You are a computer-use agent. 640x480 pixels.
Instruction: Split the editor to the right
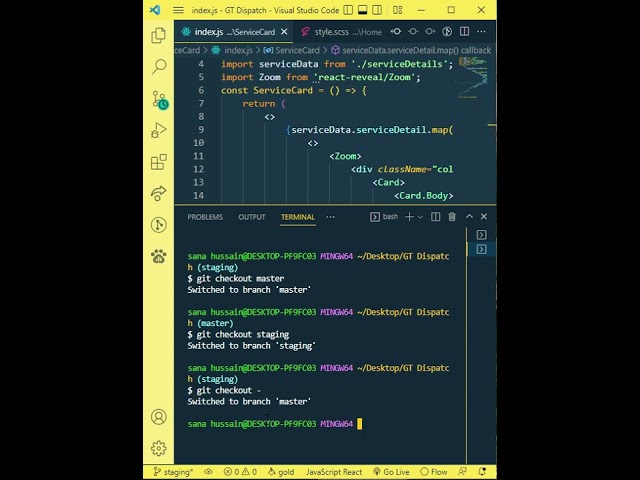(x=464, y=31)
